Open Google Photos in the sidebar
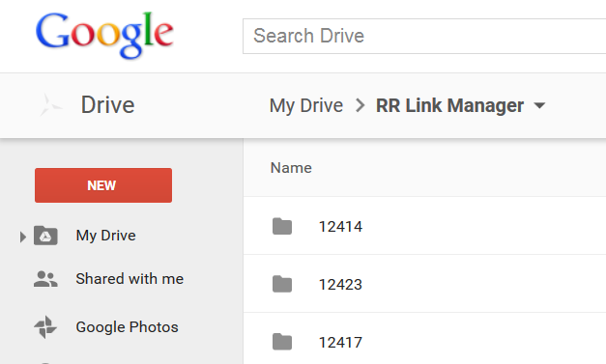606x364 pixels. pyautogui.click(x=128, y=327)
